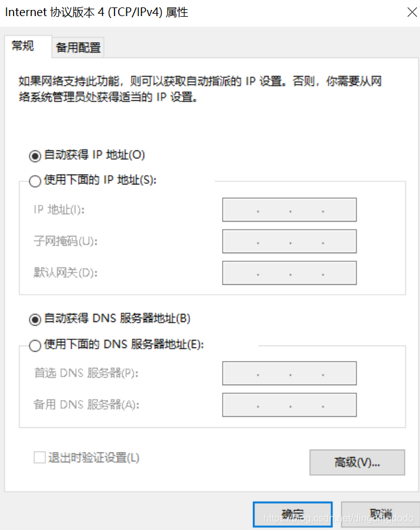Enable 自动获得 IP 地址 option

35,155
